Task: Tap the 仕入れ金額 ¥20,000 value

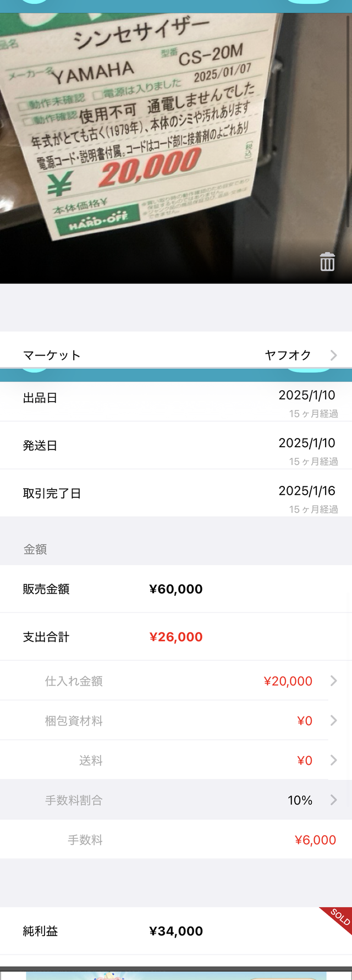Action: click(288, 681)
